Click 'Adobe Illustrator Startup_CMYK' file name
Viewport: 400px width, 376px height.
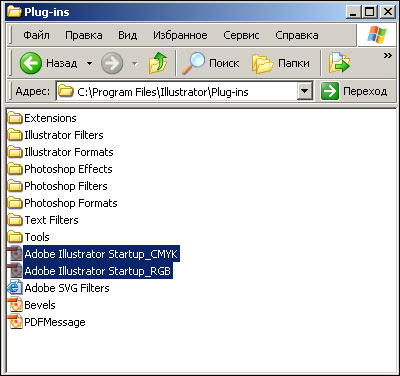click(x=101, y=254)
